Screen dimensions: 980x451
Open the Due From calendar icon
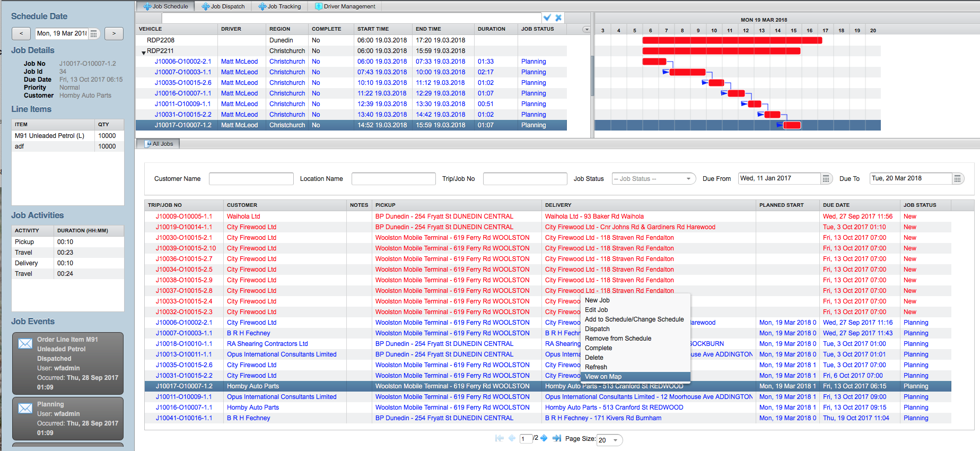pos(826,179)
